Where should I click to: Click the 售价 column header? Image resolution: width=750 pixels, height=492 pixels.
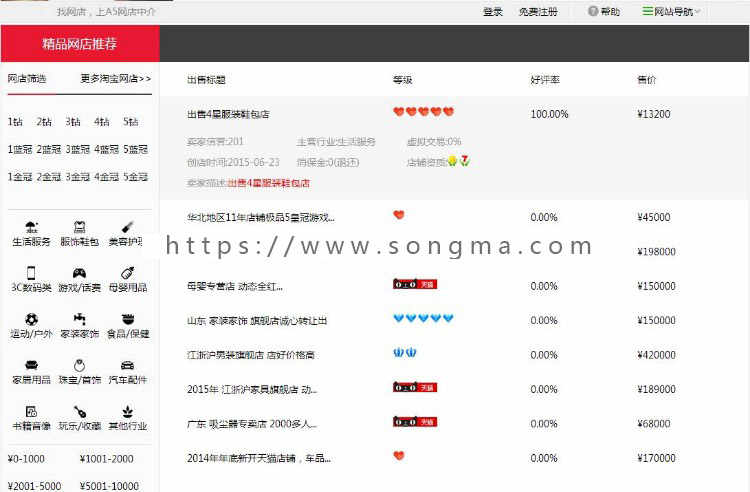click(647, 80)
